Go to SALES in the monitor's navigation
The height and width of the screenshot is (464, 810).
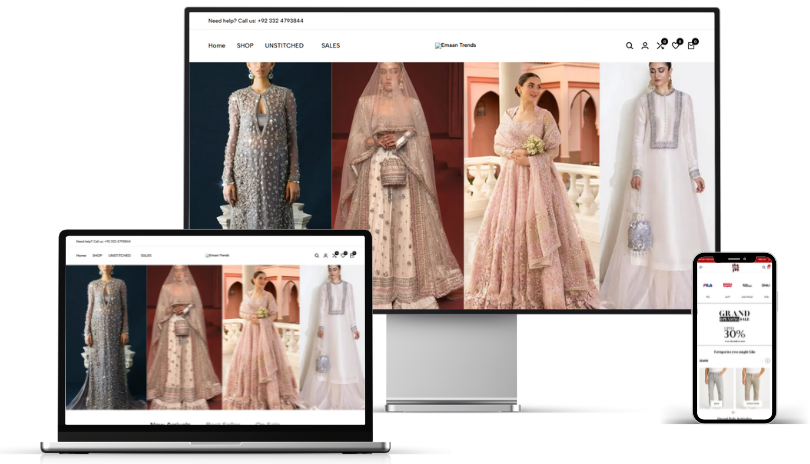[330, 45]
